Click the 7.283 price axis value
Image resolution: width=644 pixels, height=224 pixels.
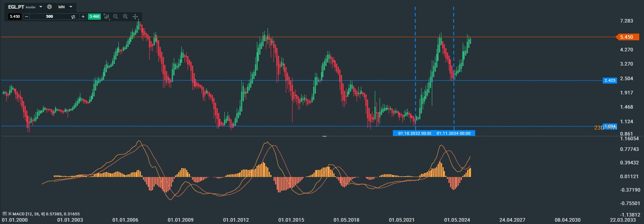coord(627,21)
